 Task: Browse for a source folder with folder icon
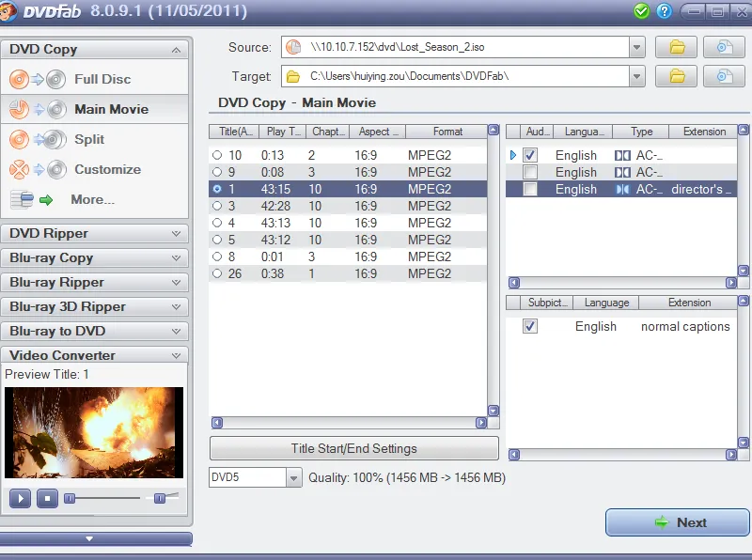click(x=676, y=48)
